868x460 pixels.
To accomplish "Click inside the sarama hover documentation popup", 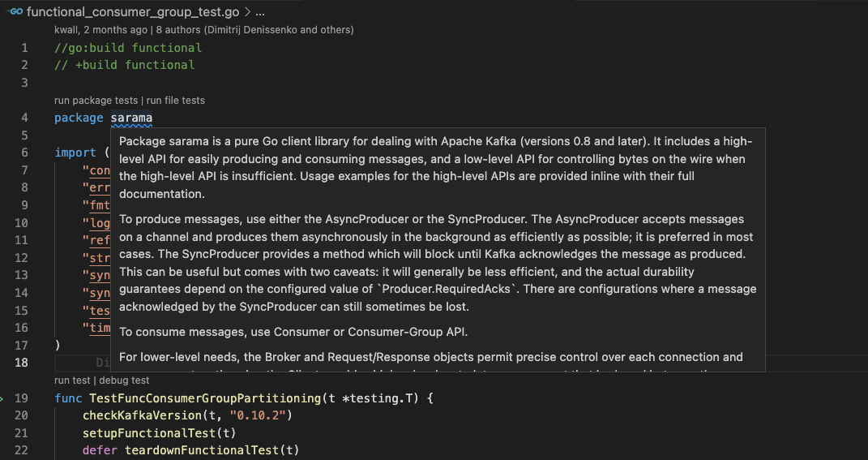I will coord(438,249).
